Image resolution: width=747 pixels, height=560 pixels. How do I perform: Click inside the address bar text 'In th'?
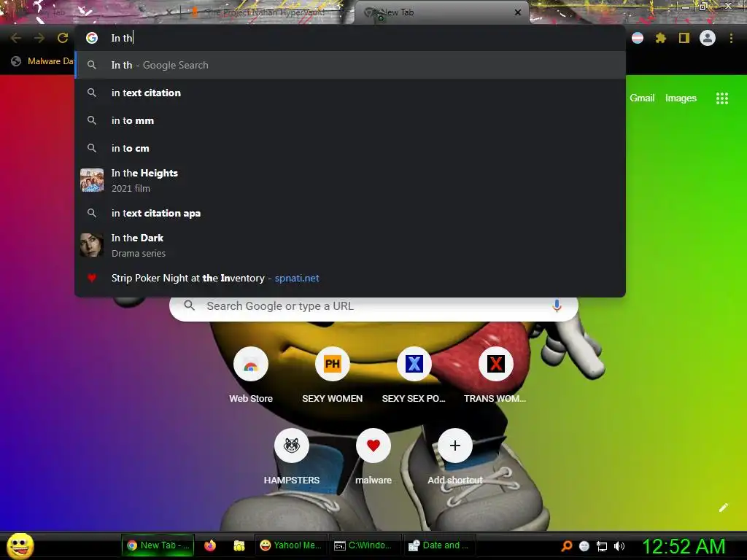click(122, 38)
